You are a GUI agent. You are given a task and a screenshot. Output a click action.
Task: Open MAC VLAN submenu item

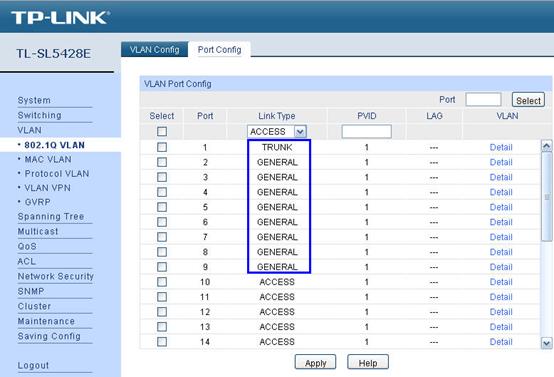point(48,159)
